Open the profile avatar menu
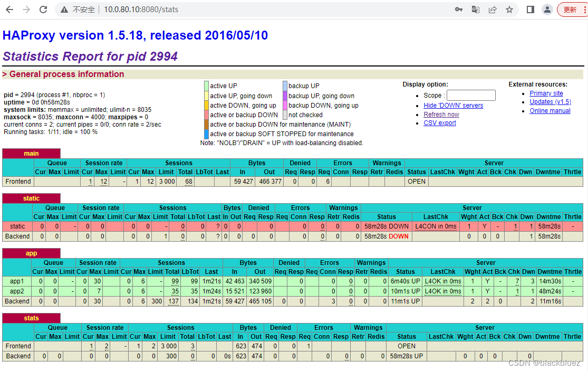The width and height of the screenshot is (588, 371). 547,9
